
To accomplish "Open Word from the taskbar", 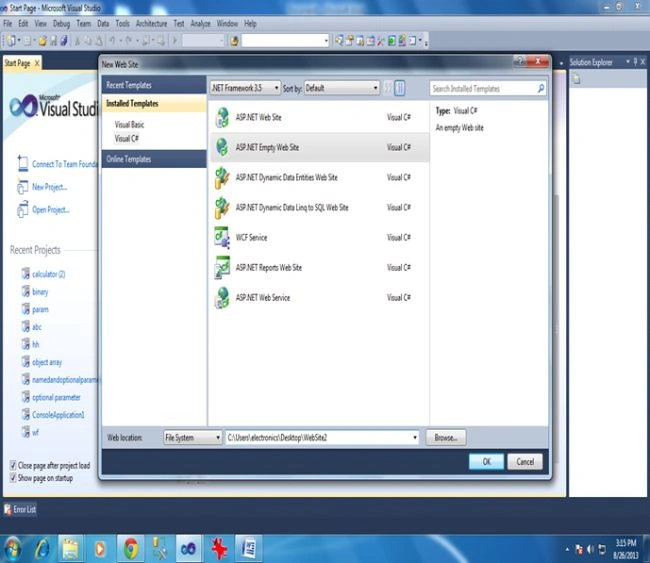I will (x=249, y=548).
